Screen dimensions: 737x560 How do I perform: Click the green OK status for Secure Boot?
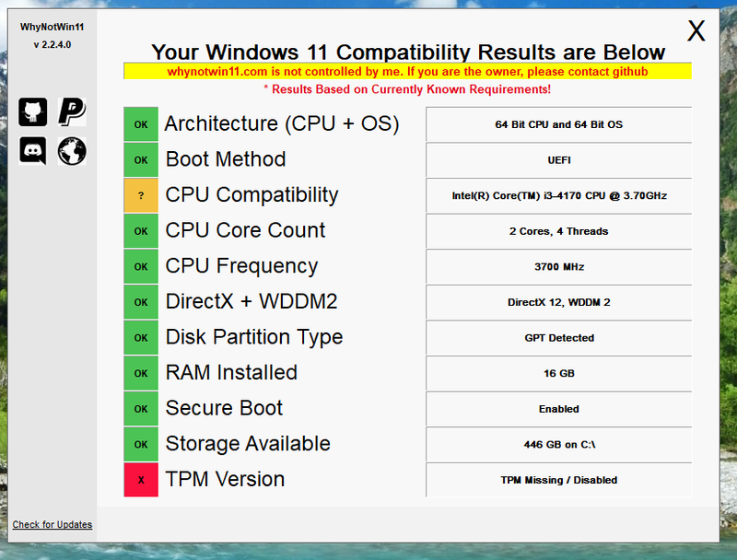(x=141, y=409)
